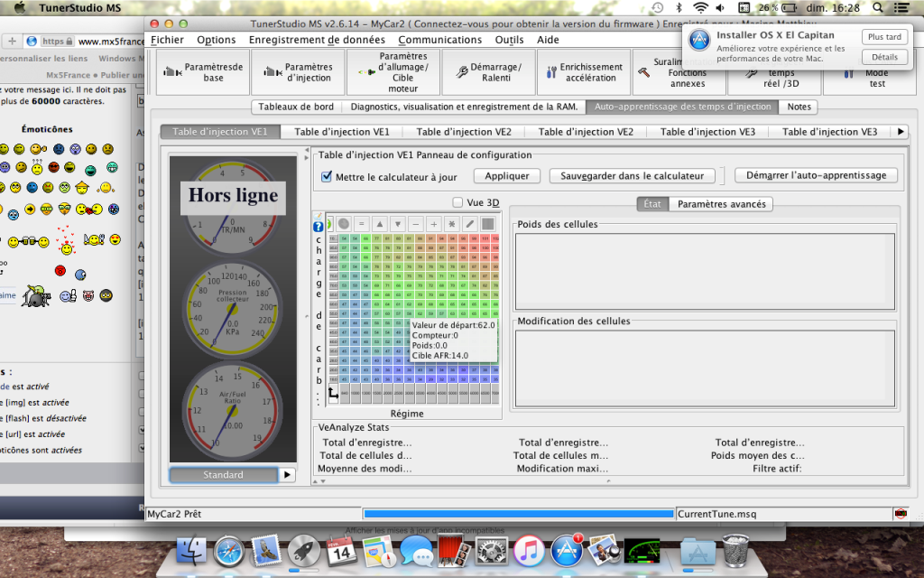Image resolution: width=924 pixels, height=578 pixels.
Task: Open Paramètres de base toolbar button
Action: (x=203, y=72)
